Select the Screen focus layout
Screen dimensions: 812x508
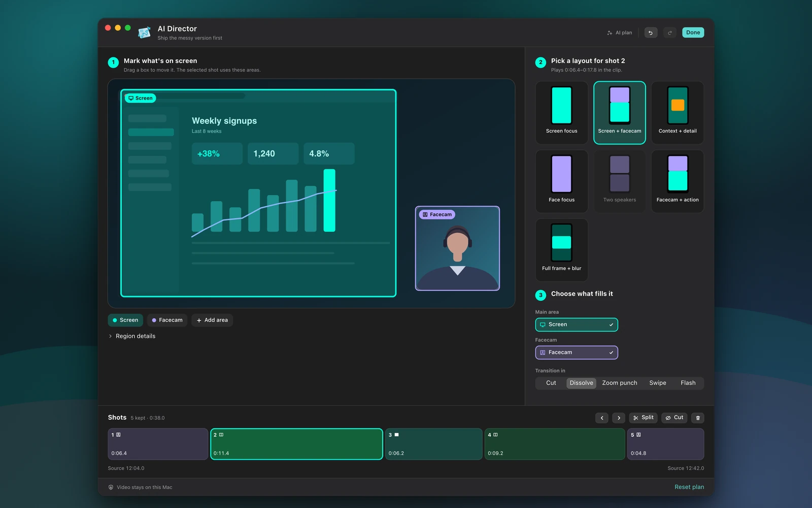[561, 113]
